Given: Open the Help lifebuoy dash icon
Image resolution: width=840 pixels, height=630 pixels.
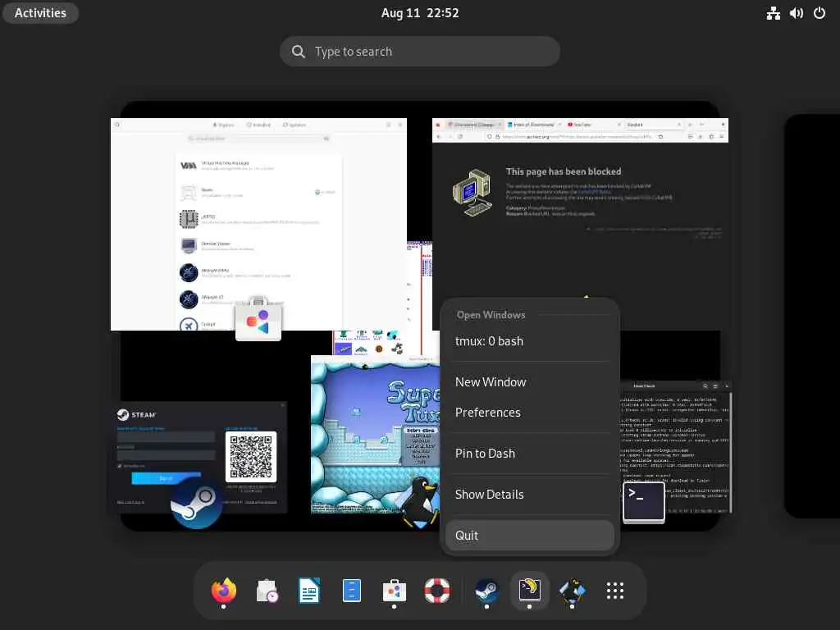Looking at the screenshot, I should click(x=437, y=591).
